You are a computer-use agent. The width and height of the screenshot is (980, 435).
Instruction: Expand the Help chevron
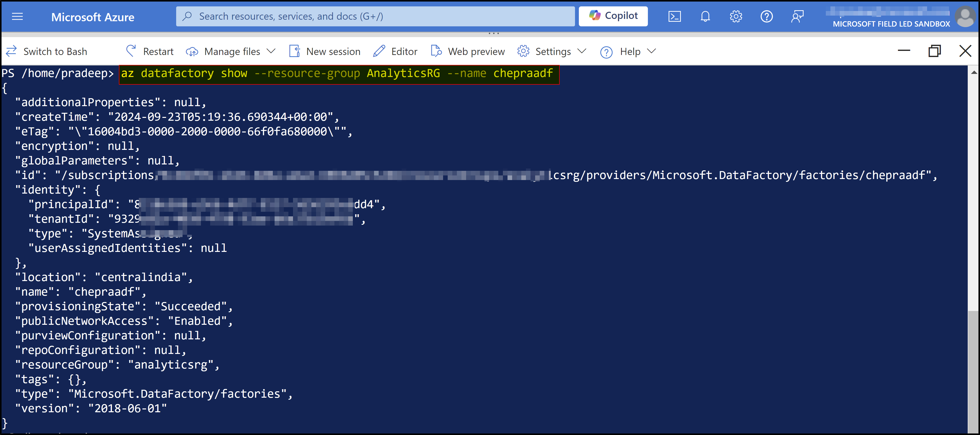point(651,51)
